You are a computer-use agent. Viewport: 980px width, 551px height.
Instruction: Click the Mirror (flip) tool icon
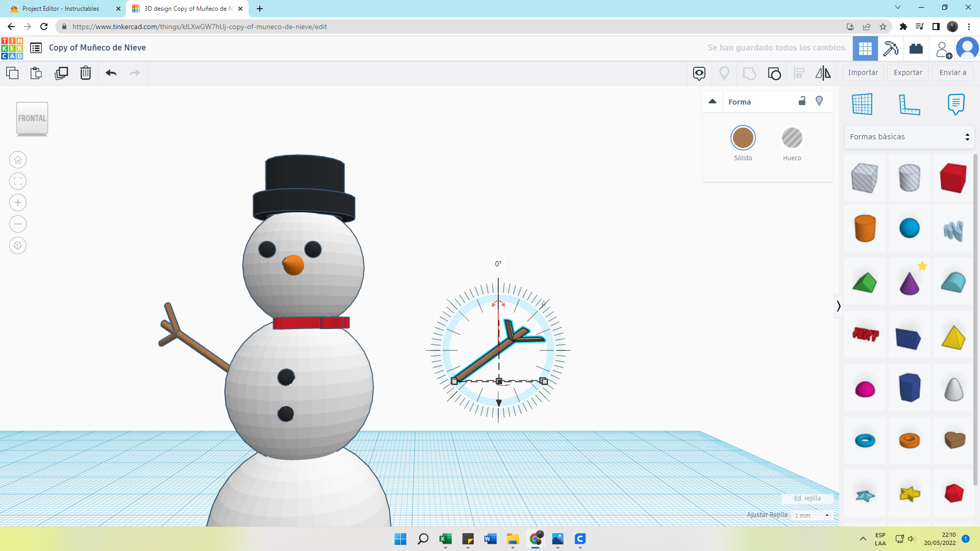tap(823, 73)
